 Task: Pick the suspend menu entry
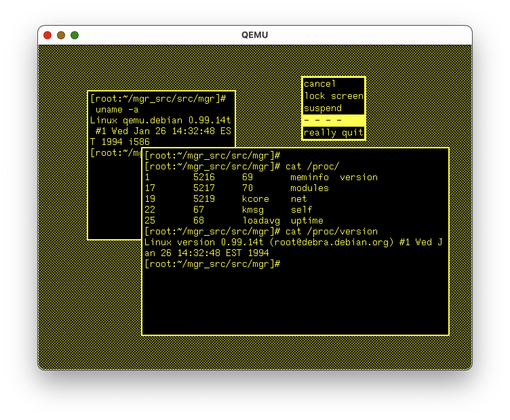[x=322, y=108]
